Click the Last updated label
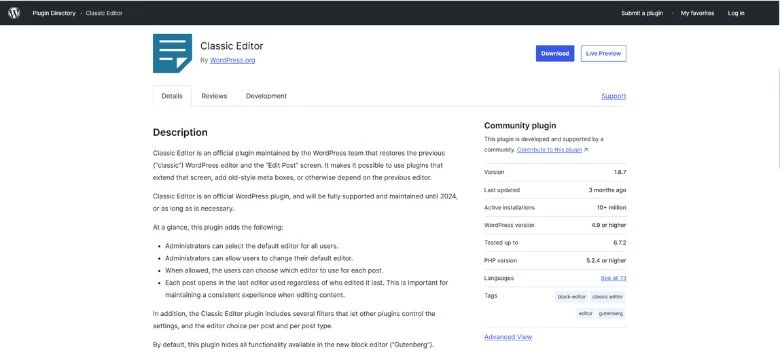This screenshot has width=780, height=360. (502, 190)
